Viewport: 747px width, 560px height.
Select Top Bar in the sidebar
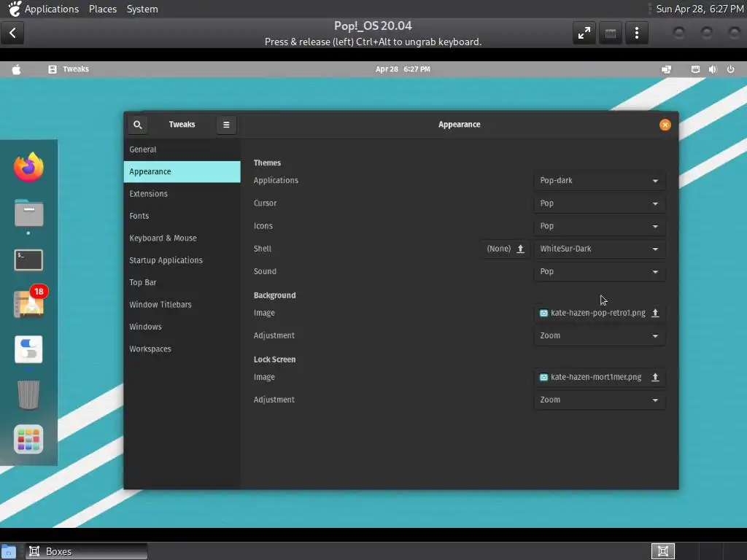182,282
